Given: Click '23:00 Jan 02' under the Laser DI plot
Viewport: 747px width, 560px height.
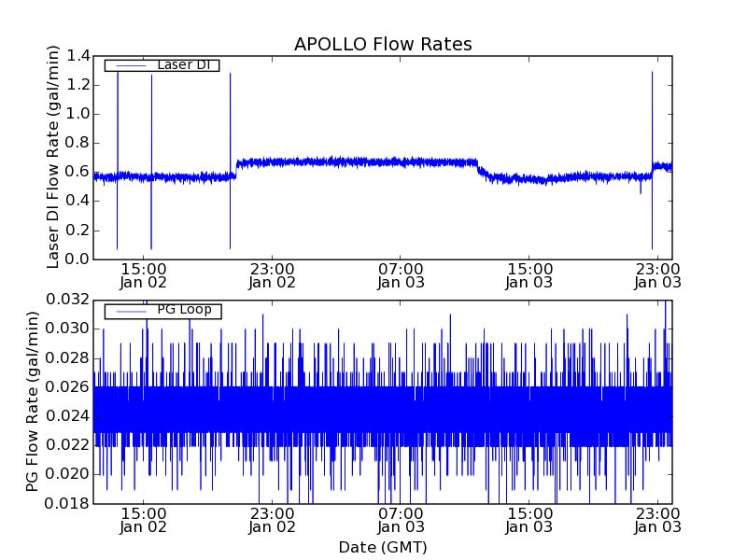Looking at the screenshot, I should pos(272,276).
